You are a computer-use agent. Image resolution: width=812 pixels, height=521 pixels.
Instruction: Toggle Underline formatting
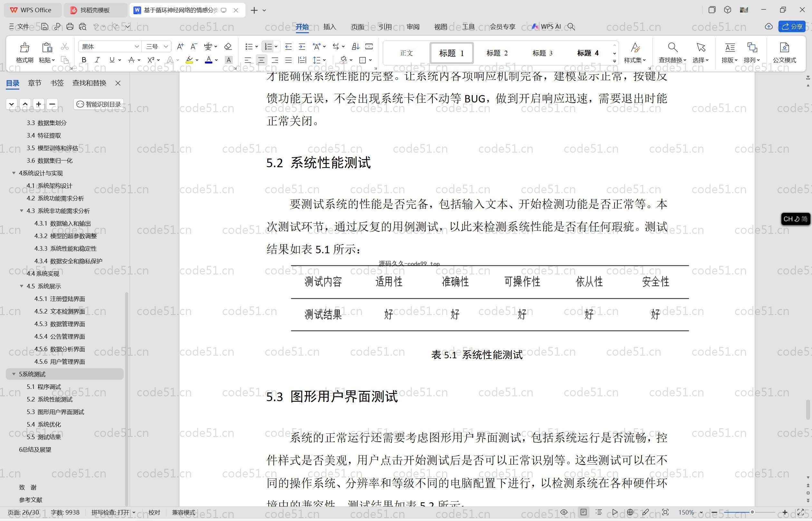(x=111, y=60)
